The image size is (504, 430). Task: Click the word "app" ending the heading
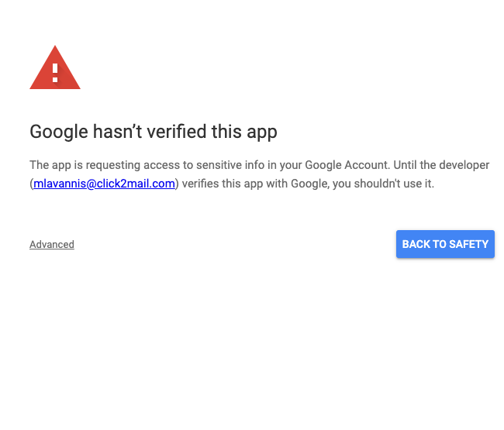[x=261, y=132]
